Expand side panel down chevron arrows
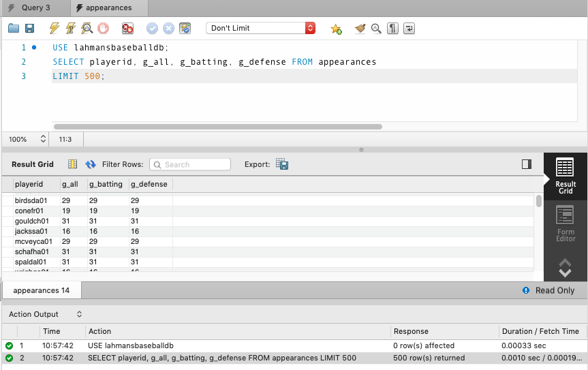Viewport: 588px width, 370px height. pos(565,273)
